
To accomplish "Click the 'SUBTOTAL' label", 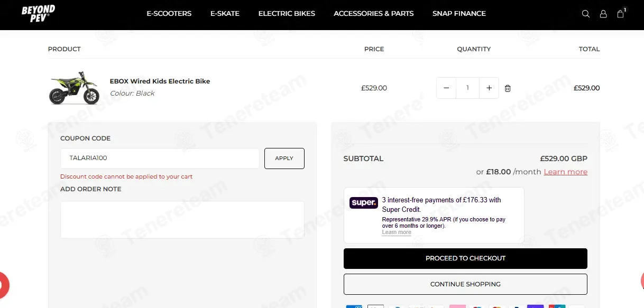I will point(363,158).
